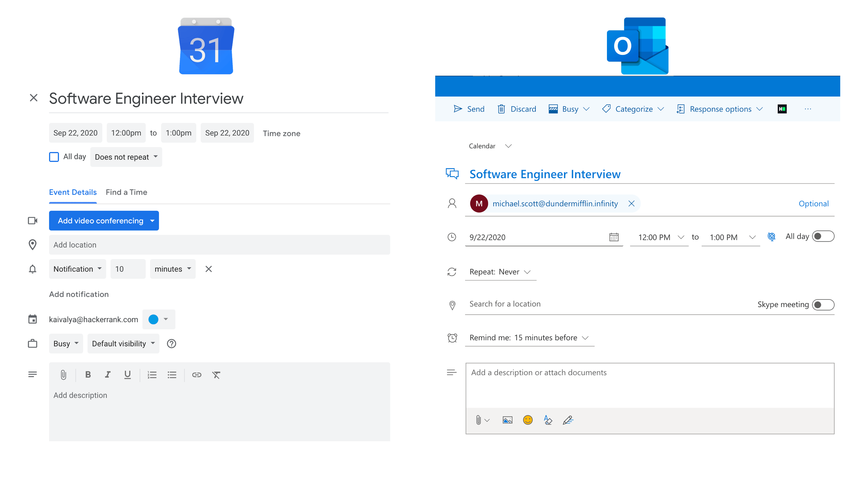Viewport: 868px width, 488px height.
Task: Open the minutes unit dropdown
Action: 173,269
